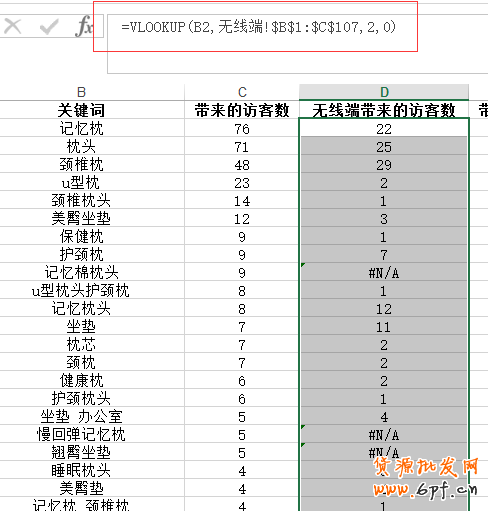Click the 无线端带来的访客数 header cell
The image size is (488, 511).
point(384,110)
